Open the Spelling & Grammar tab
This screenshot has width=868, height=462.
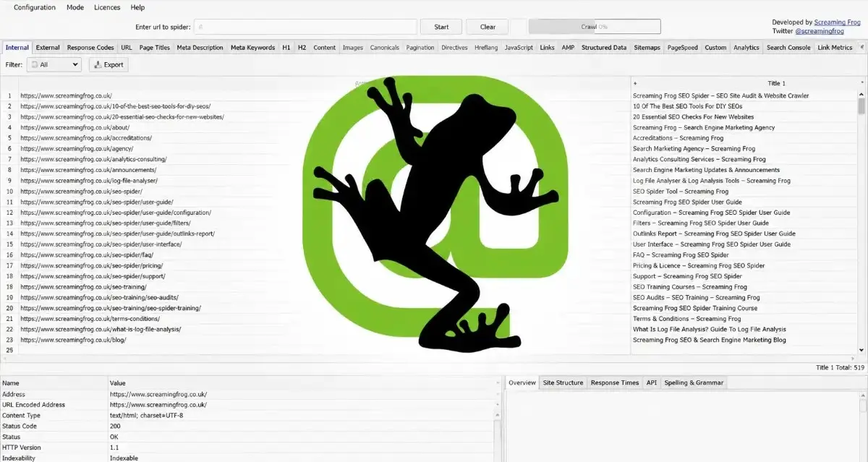pyautogui.click(x=693, y=382)
